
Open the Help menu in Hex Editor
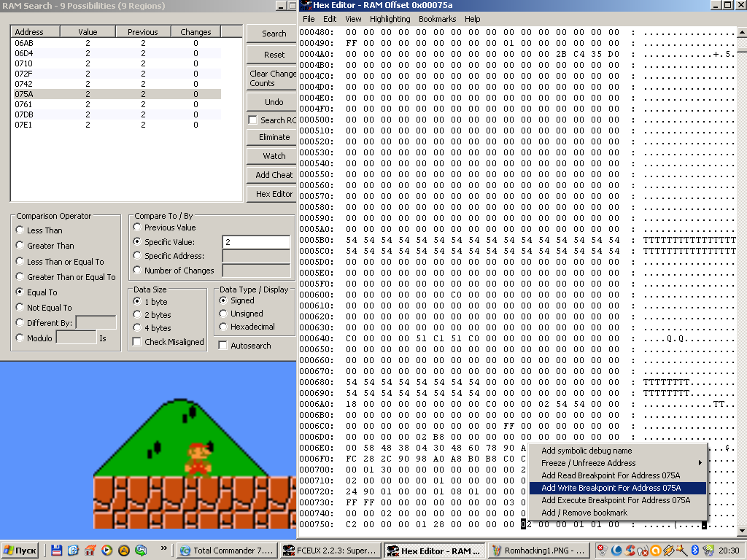click(x=473, y=19)
